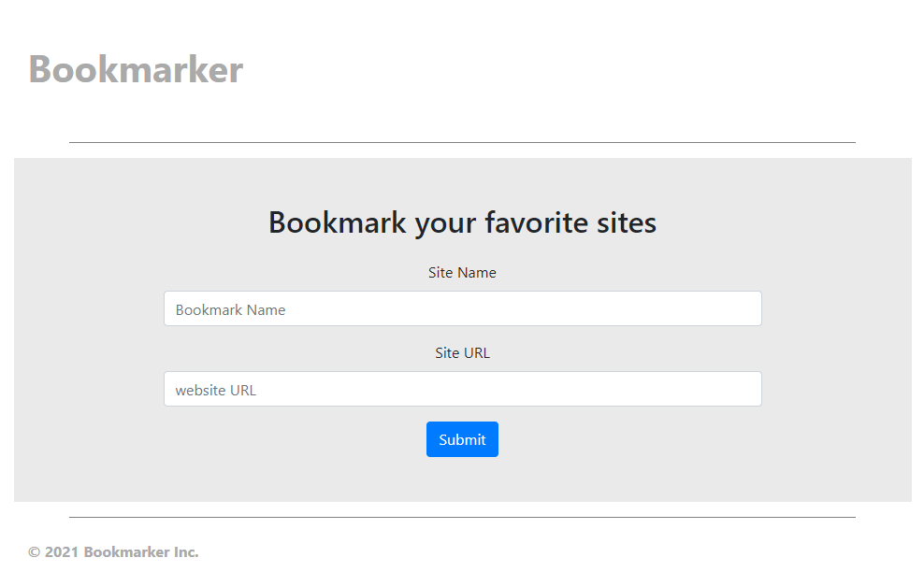Click the copyright symbol in the footer
Viewport: 924px width, 572px height.
click(x=35, y=552)
